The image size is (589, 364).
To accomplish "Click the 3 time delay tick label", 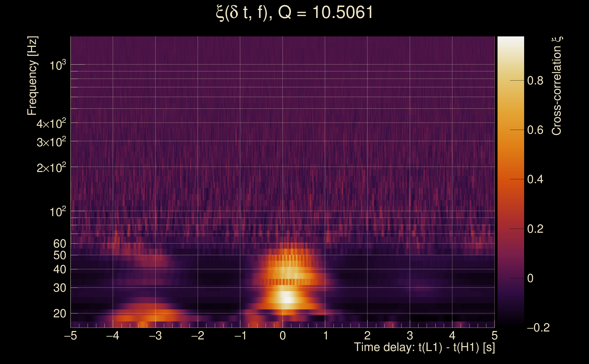I will coord(410,336).
